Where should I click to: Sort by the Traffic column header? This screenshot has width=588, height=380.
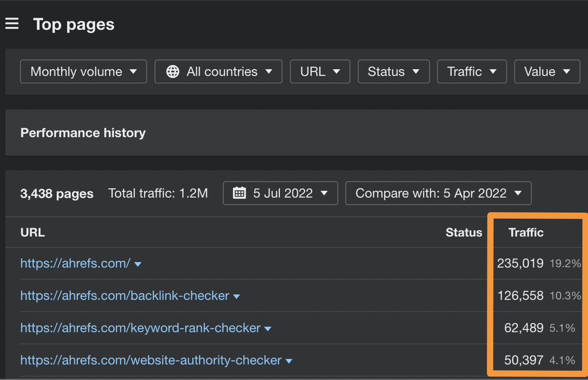tap(526, 232)
